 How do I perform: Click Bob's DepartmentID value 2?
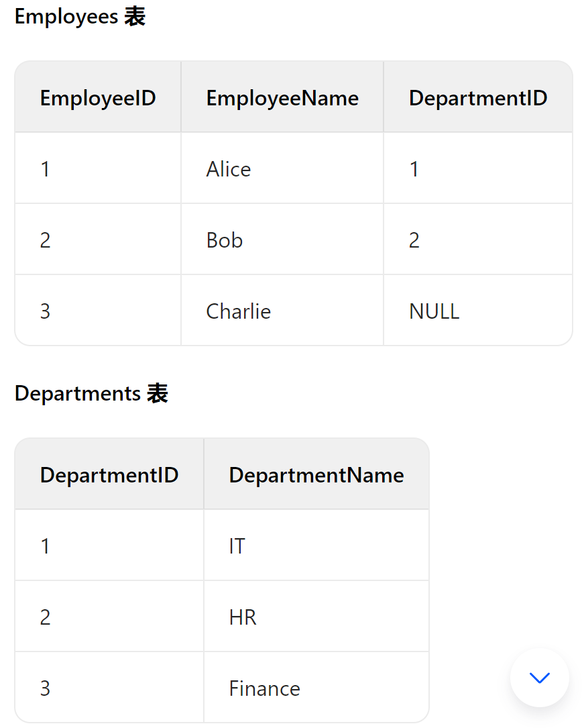tap(478, 240)
